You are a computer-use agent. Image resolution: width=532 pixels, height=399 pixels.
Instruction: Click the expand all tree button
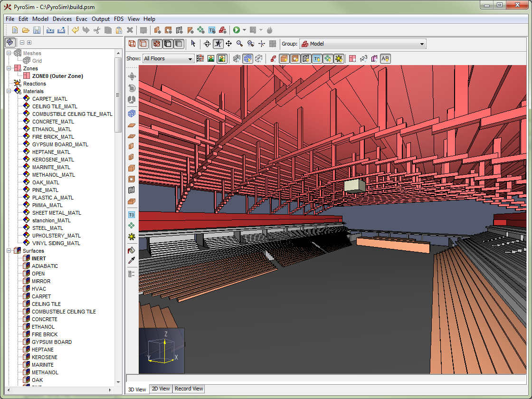click(29, 42)
